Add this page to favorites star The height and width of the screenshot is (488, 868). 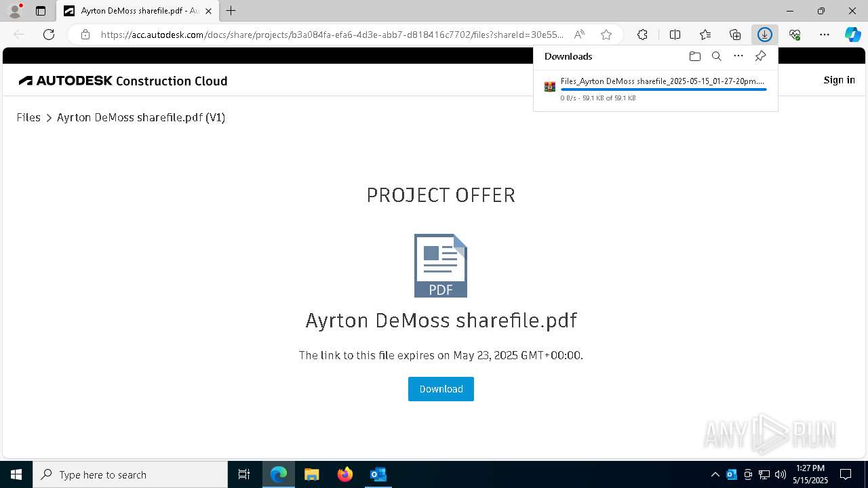point(606,35)
